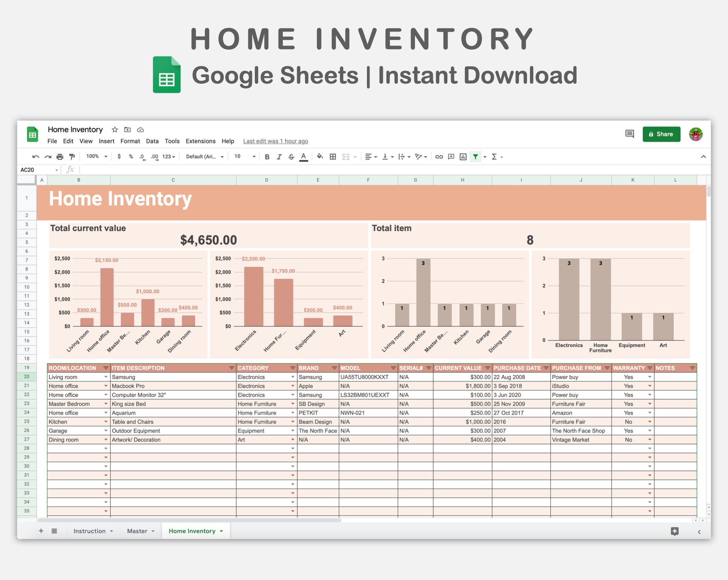Toggle bold formatting
Image resolution: width=728 pixels, height=580 pixels.
[267, 157]
